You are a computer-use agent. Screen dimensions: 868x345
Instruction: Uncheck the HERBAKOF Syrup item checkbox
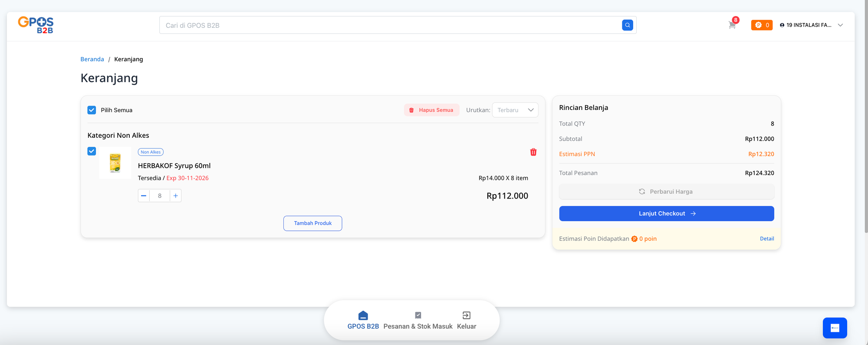[92, 151]
